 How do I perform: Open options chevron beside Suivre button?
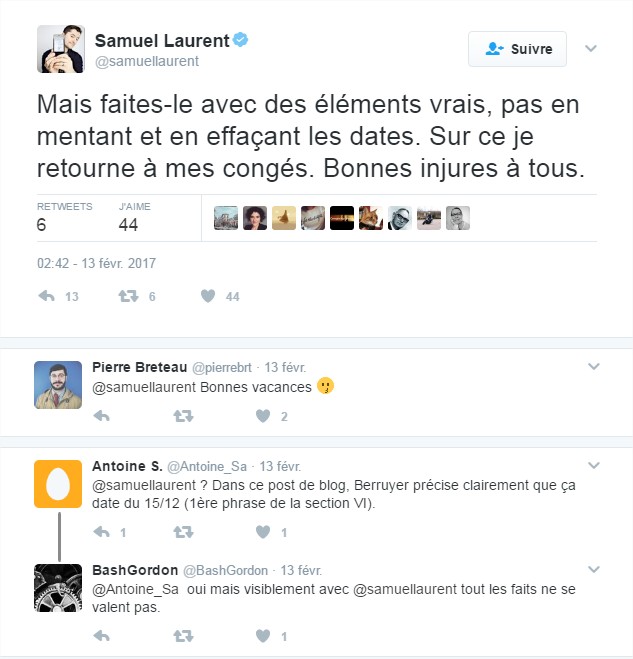(591, 48)
